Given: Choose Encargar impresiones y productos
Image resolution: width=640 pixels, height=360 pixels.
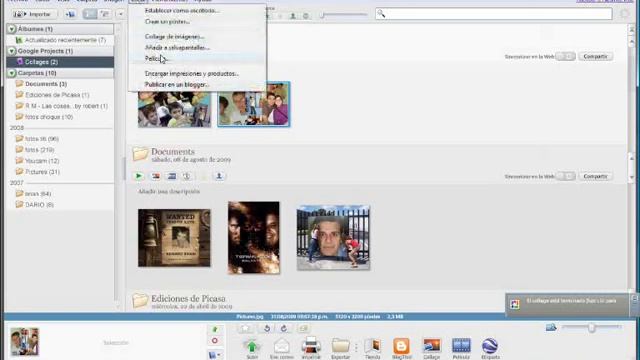Looking at the screenshot, I should (192, 73).
